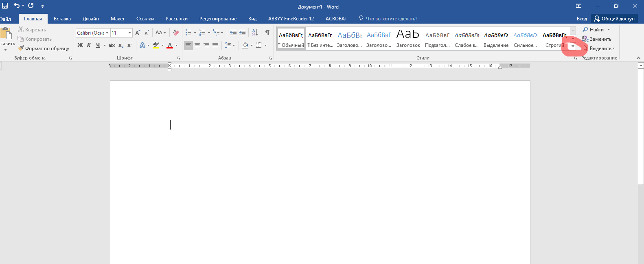Sort text using the А-Я sort icon
This screenshot has height=264, width=644.
[255, 33]
